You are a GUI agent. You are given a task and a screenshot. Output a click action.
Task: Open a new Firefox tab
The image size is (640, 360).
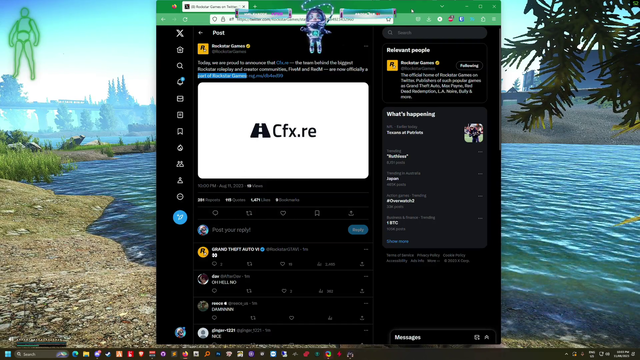tap(255, 7)
